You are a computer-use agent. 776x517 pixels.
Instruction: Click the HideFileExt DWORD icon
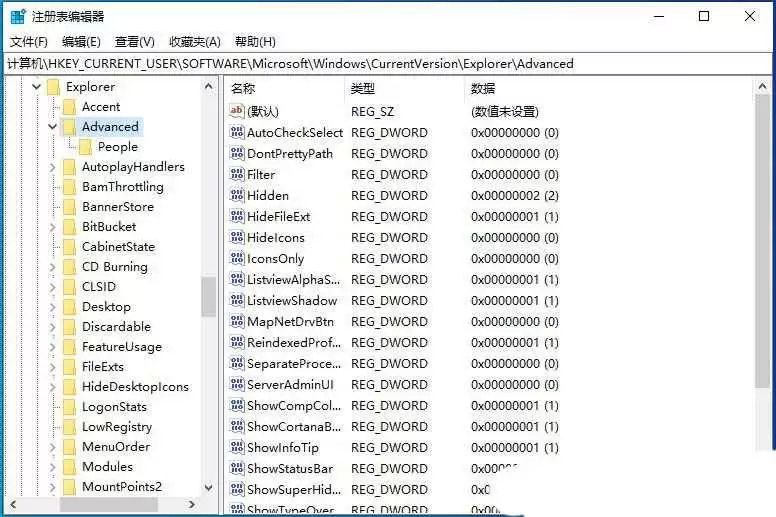pos(237,216)
